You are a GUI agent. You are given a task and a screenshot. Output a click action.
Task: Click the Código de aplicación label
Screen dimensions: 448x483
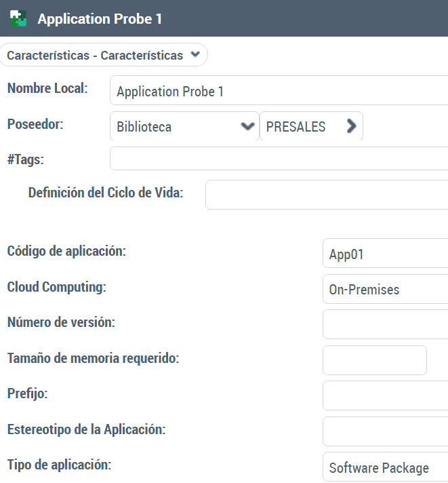(67, 251)
